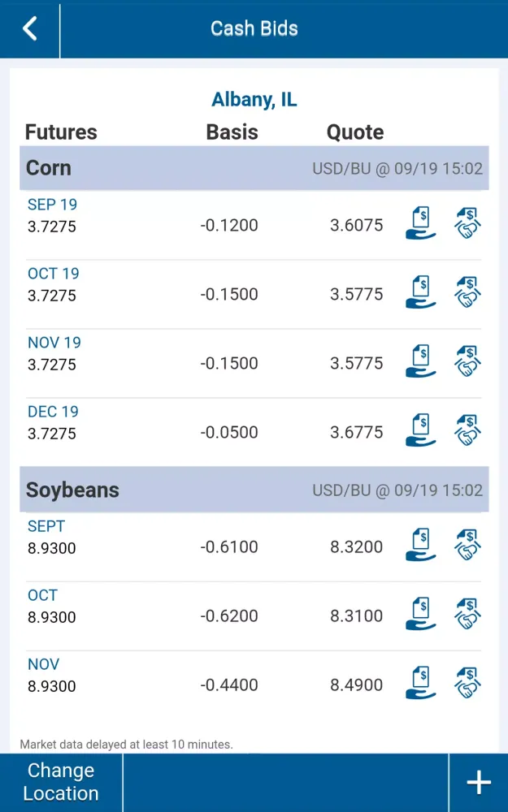Tap document-in-hand icon for Soybeans NOV
This screenshot has height=812, width=508.
420,683
